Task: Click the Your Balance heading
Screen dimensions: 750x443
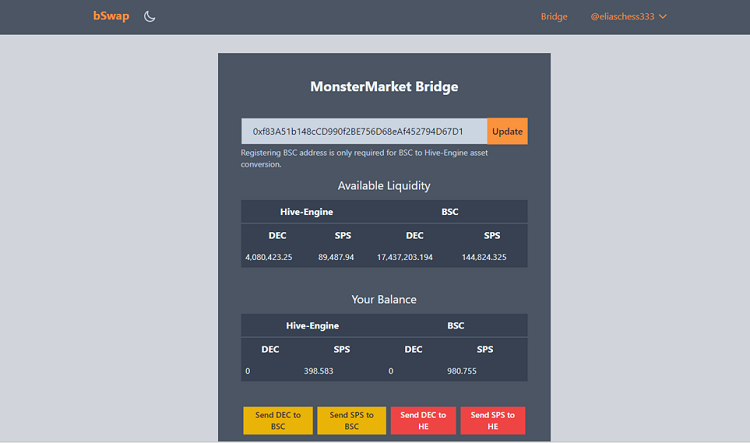Action: coord(384,299)
